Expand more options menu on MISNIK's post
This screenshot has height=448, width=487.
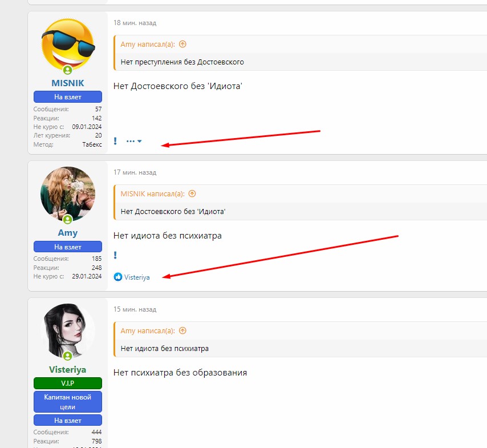click(x=134, y=141)
